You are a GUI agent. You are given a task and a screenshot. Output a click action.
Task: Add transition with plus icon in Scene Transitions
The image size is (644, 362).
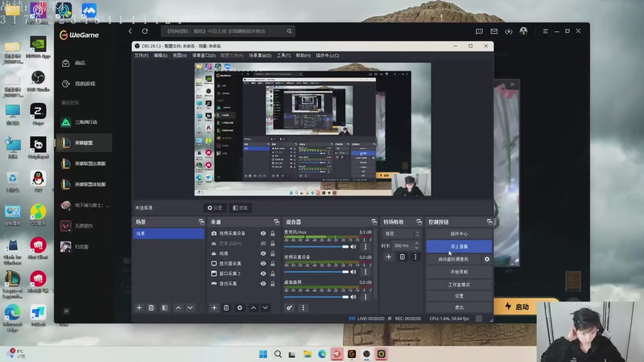click(x=389, y=257)
